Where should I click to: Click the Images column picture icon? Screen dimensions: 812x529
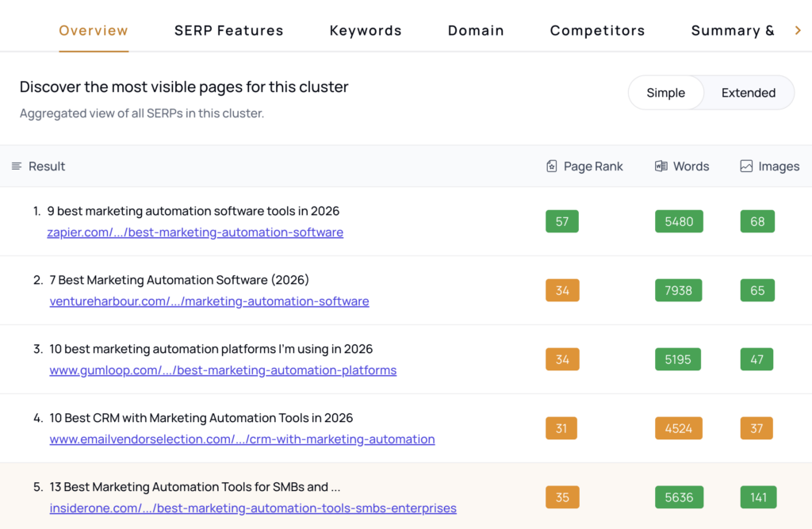click(x=746, y=167)
